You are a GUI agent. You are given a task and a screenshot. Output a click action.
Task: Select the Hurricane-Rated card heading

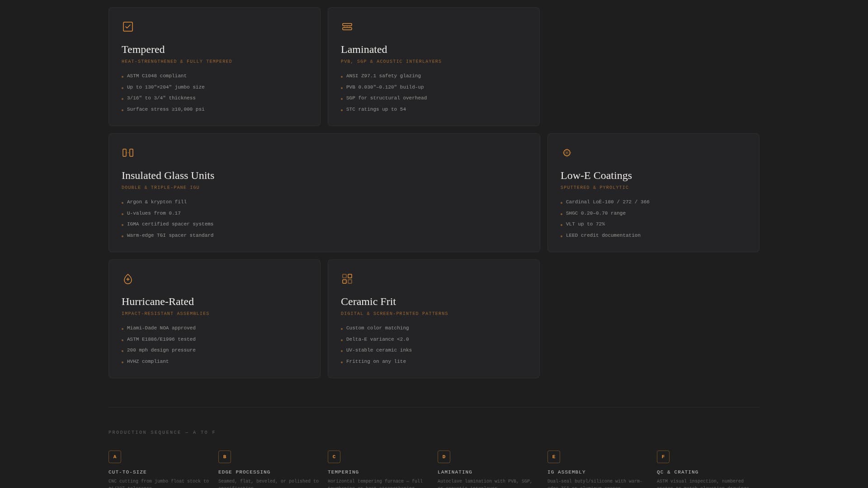point(157,302)
